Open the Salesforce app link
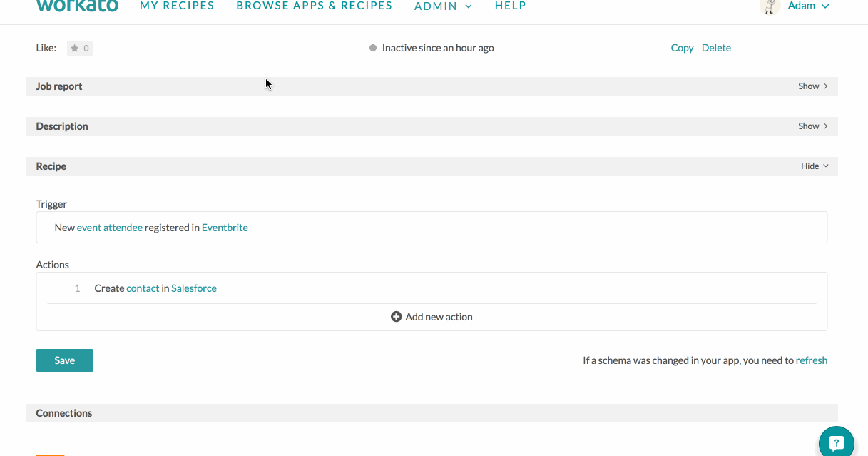Viewport: 868px width, 456px height. (194, 288)
